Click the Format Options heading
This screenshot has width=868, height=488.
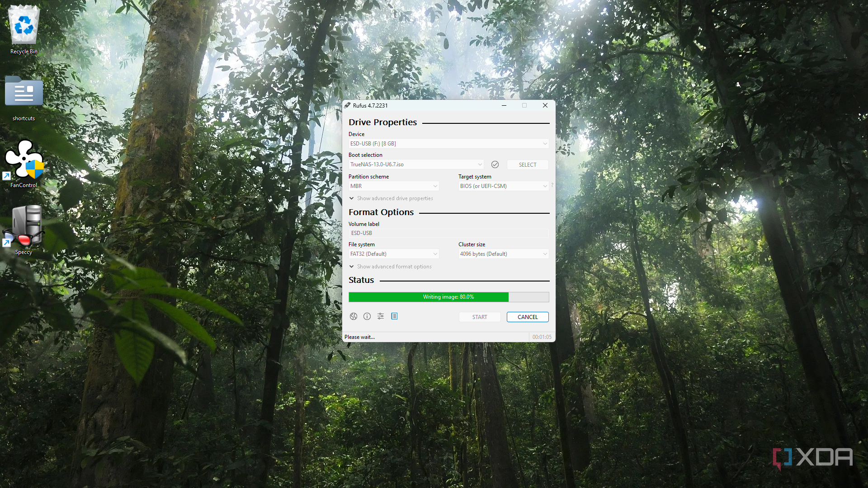point(381,212)
